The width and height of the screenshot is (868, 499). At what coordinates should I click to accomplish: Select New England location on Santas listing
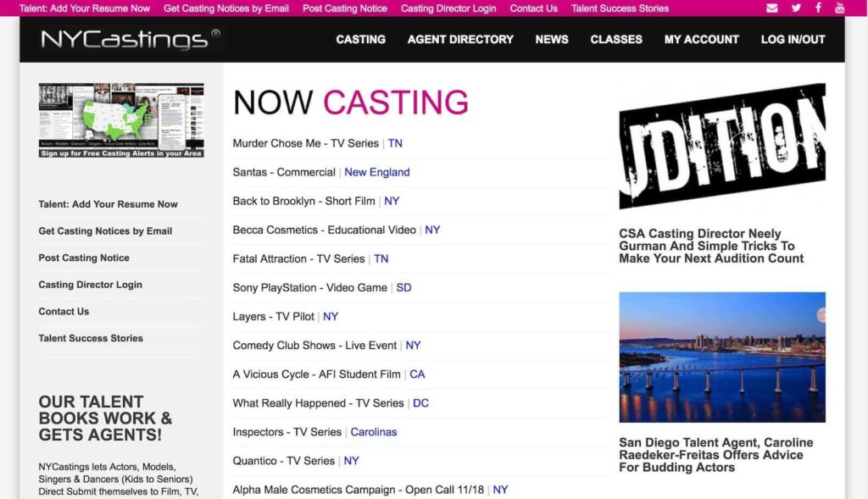click(376, 172)
